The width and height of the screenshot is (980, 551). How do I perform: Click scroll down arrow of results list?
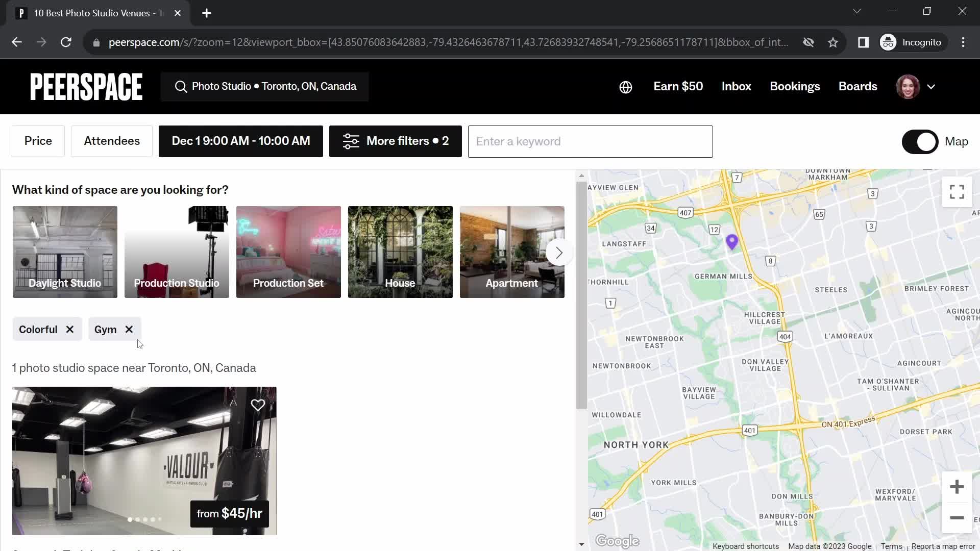581,544
